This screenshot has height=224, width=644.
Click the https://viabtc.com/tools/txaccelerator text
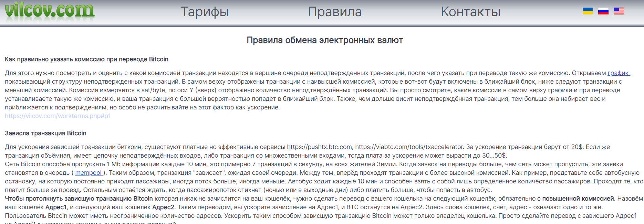tap(409, 147)
